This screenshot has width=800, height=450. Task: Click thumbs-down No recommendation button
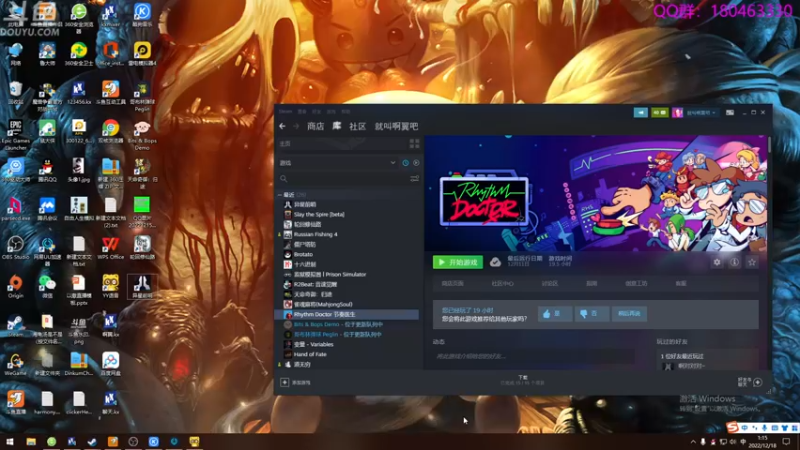[x=591, y=314]
